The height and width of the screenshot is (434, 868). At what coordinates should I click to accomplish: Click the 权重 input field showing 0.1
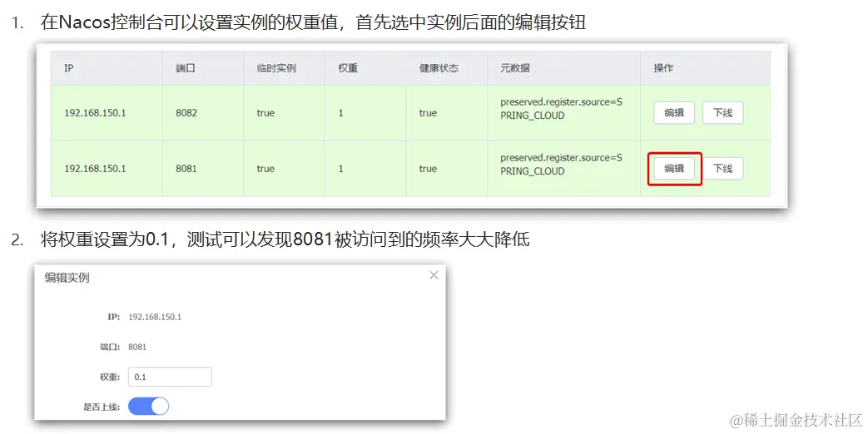pos(170,377)
